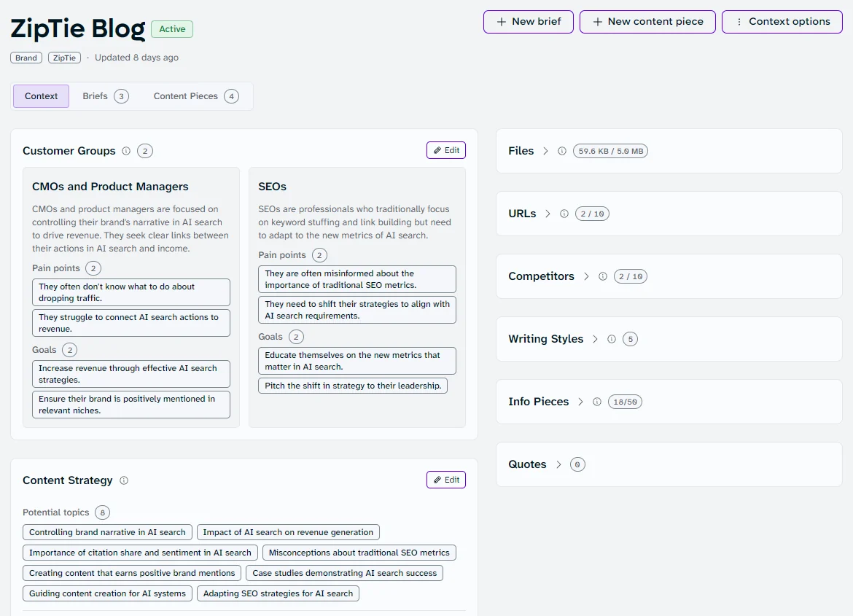Screen dimensions: 853x616
Task: Click the Info Pieces heading
Action: pos(539,401)
